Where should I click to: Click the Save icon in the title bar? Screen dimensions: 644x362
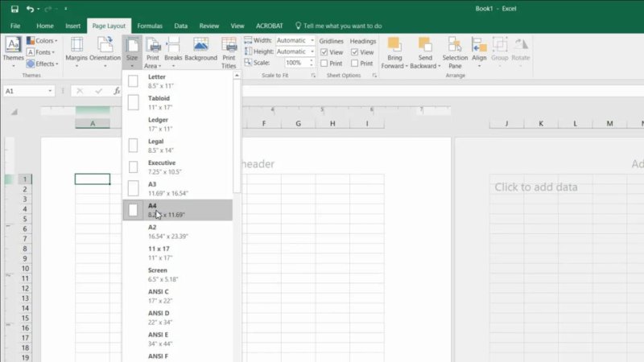point(14,9)
